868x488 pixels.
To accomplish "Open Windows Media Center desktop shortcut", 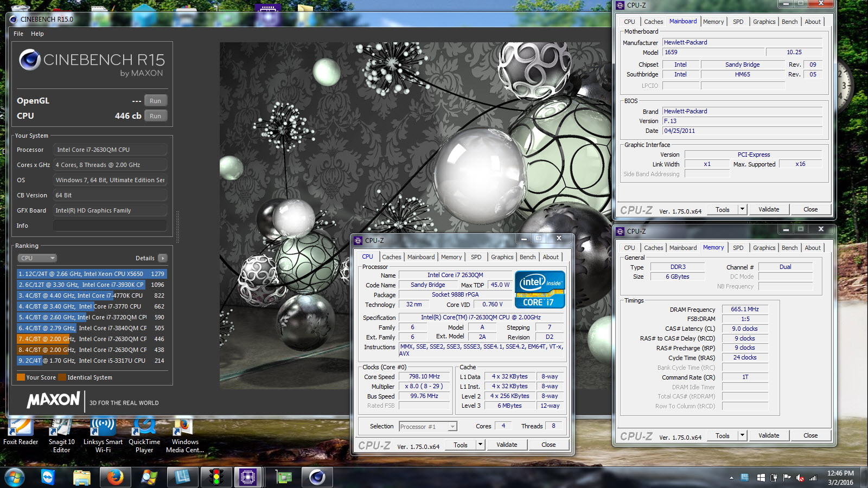I will tap(185, 436).
